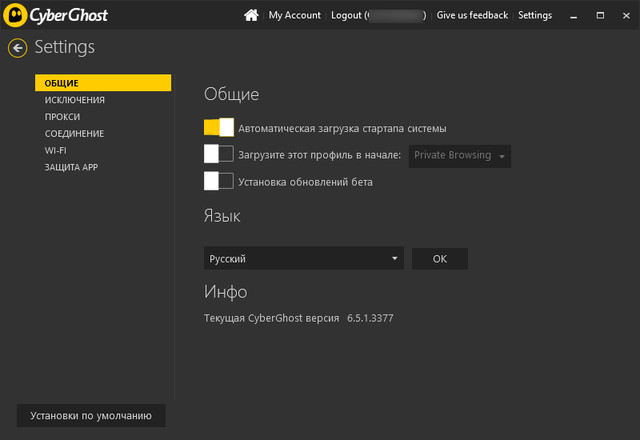Viewport: 640px width, 440px height.
Task: Go to the СОЕДИНЕНИЕ section
Action: point(74,134)
